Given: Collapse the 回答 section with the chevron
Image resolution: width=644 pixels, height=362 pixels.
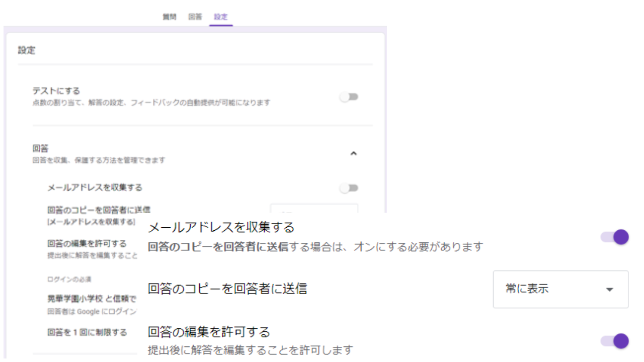Looking at the screenshot, I should click(353, 153).
